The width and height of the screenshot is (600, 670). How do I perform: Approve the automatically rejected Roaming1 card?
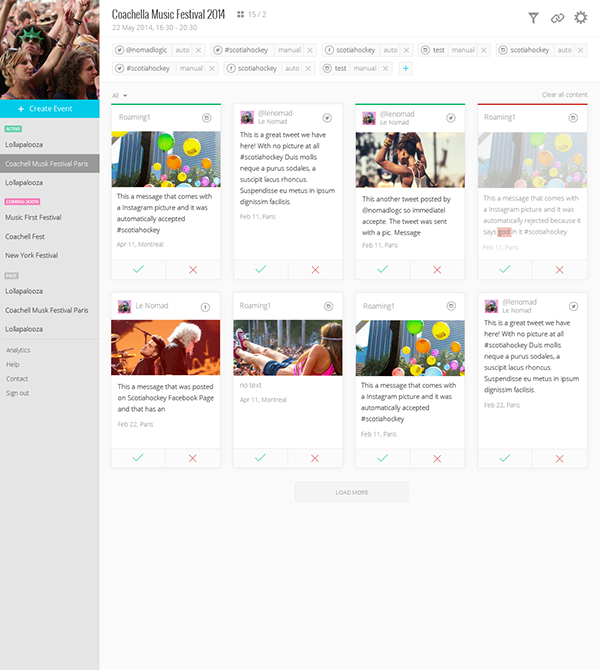pos(505,270)
